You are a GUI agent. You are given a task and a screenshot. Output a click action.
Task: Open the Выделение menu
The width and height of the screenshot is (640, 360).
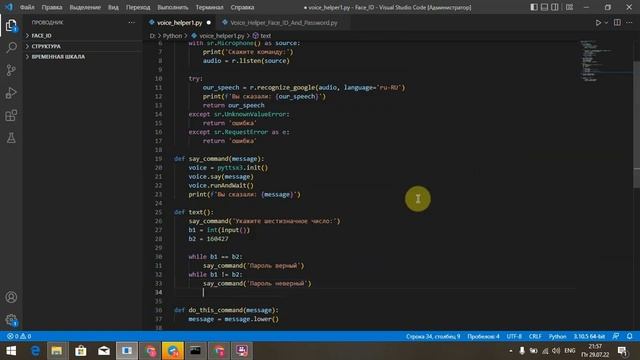[85, 7]
